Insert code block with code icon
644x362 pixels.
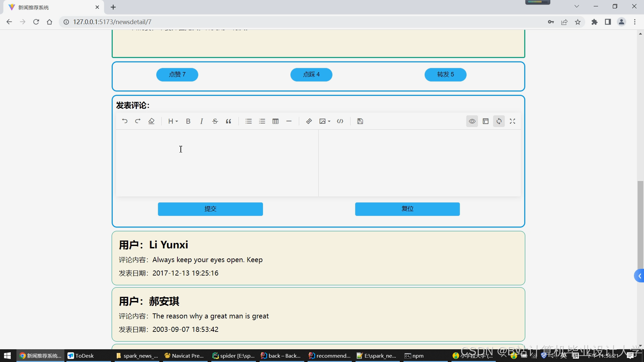[x=340, y=121]
